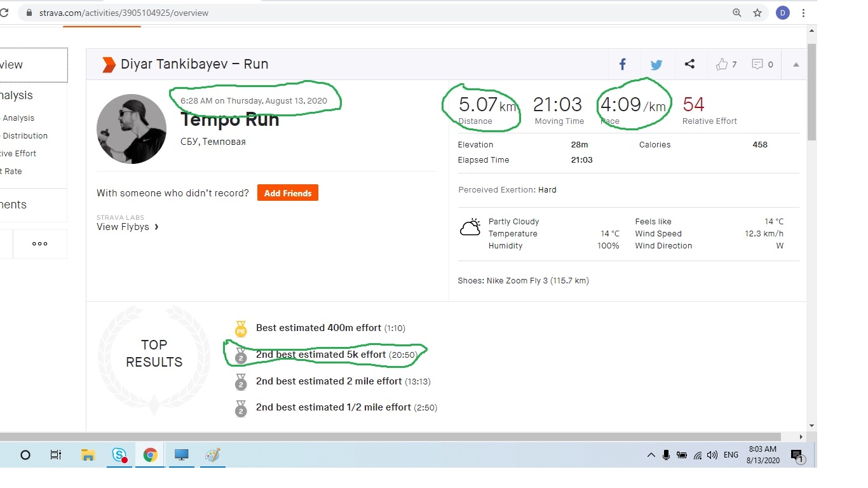Click the athlete profile photo
Viewport: 868px width, 488px height.
(132, 129)
